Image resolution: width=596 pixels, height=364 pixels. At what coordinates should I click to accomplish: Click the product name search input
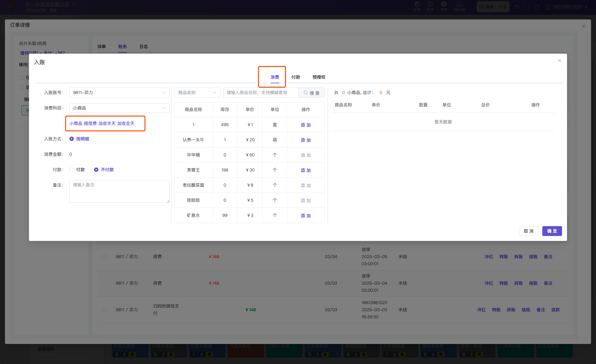[x=261, y=93]
